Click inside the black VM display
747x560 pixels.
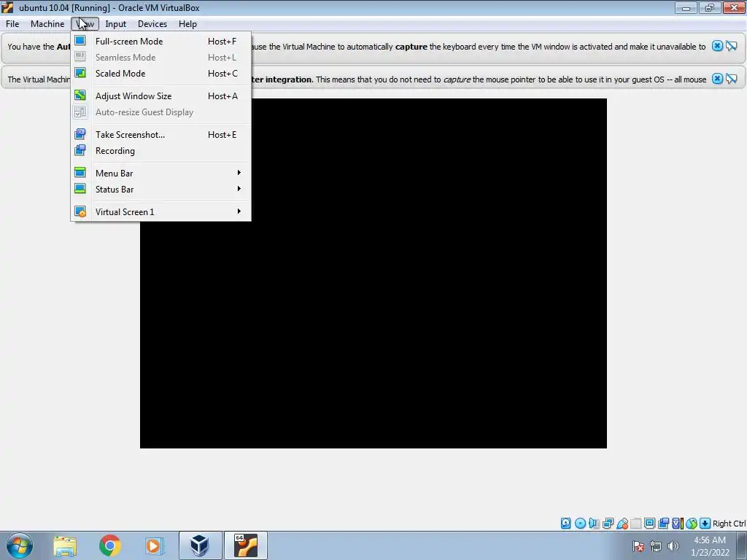pyautogui.click(x=373, y=273)
